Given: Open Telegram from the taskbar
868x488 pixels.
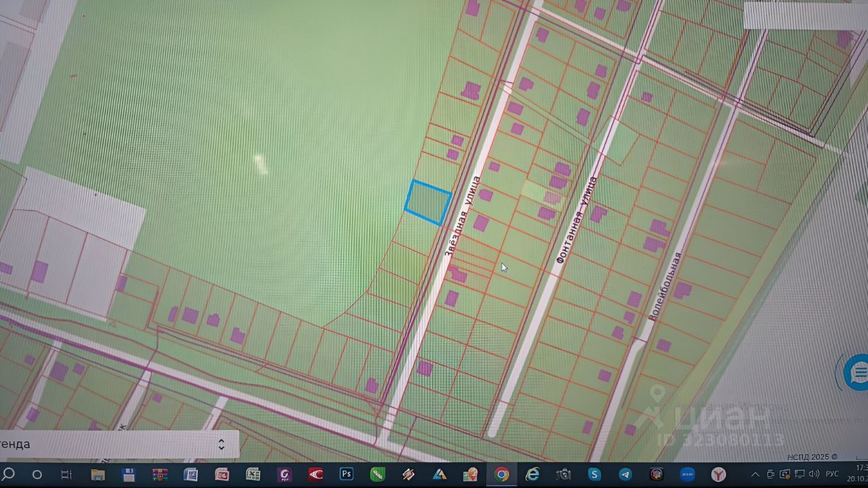Looking at the screenshot, I should pos(625,474).
